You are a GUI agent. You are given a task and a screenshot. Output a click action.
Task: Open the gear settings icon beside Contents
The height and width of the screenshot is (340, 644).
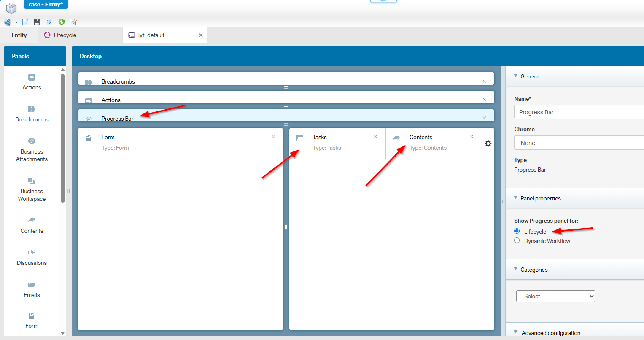tap(488, 143)
